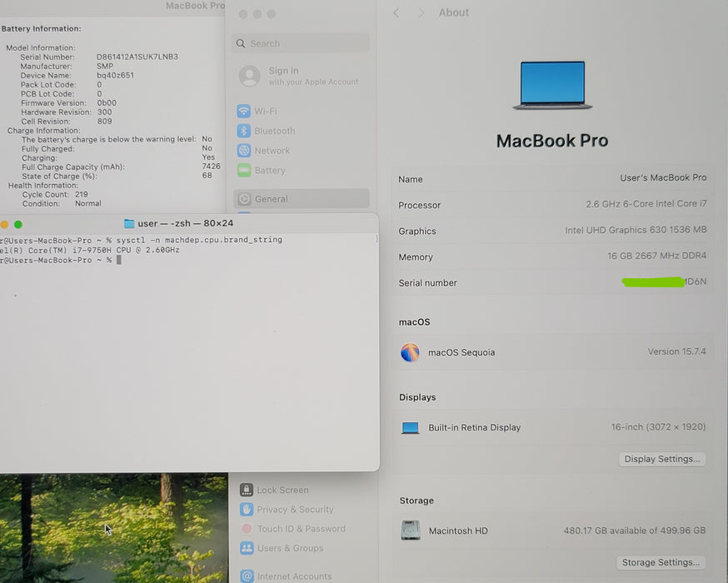Click the i7-9750H CPU output line
Viewport: 728px width, 583px height.
(x=90, y=250)
